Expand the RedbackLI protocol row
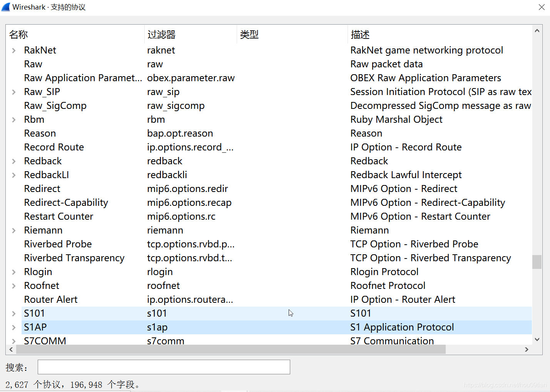The height and width of the screenshot is (392, 550). pyautogui.click(x=14, y=175)
